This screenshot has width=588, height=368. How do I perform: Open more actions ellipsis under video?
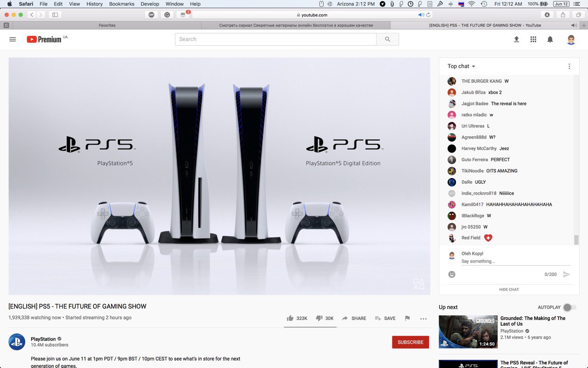click(424, 318)
